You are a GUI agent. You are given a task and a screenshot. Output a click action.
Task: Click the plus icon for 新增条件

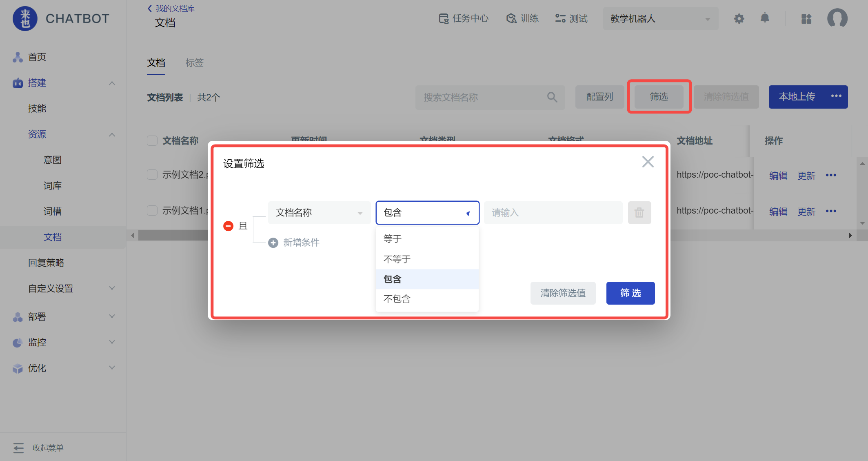(x=273, y=243)
